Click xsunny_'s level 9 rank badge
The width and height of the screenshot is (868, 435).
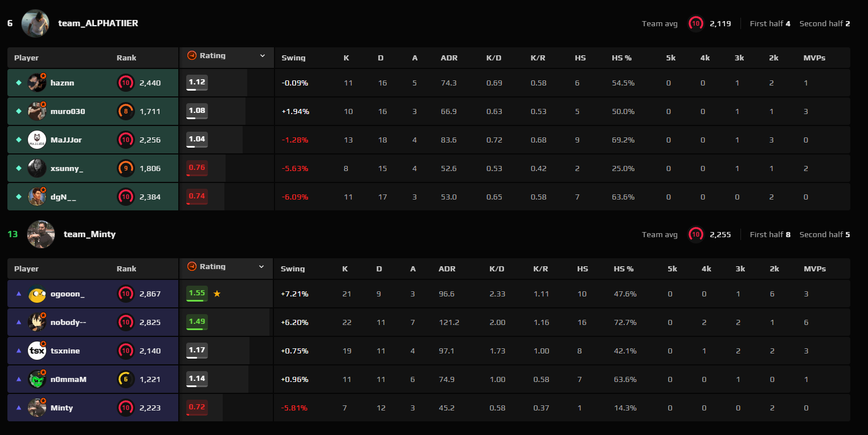coord(126,168)
